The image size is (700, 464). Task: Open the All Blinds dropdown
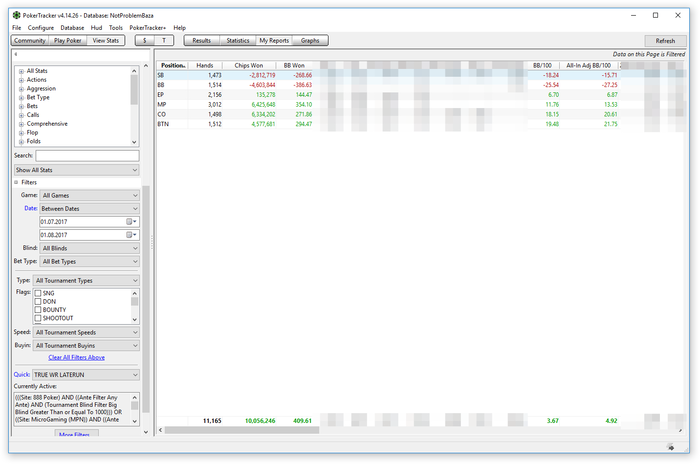click(x=89, y=248)
